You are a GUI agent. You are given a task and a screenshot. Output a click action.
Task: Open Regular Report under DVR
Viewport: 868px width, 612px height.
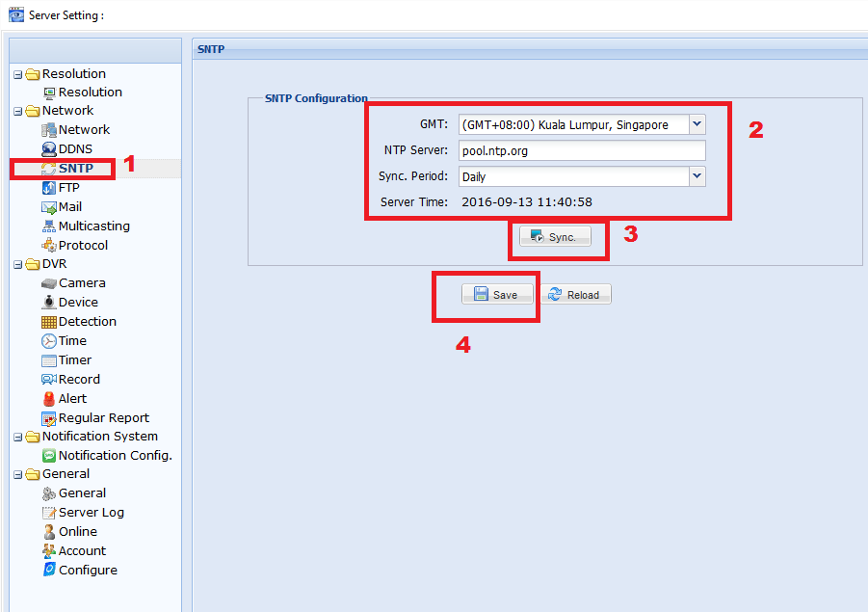point(103,417)
